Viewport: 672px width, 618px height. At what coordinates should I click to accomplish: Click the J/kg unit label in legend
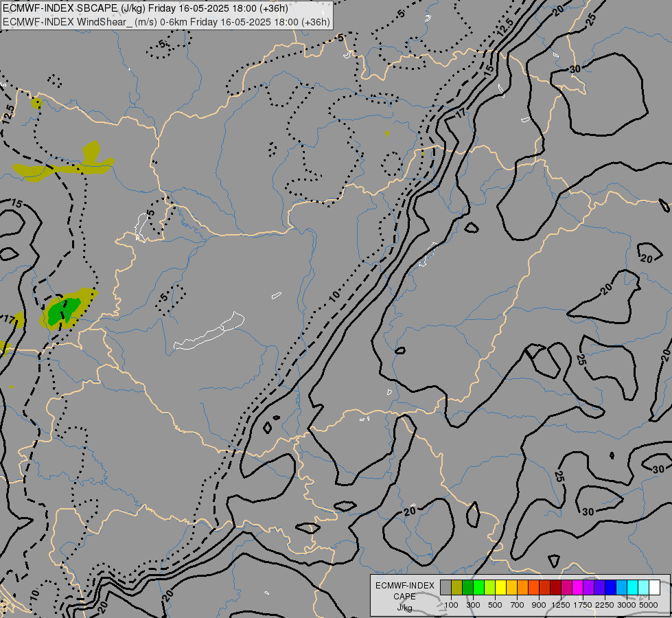(x=404, y=608)
